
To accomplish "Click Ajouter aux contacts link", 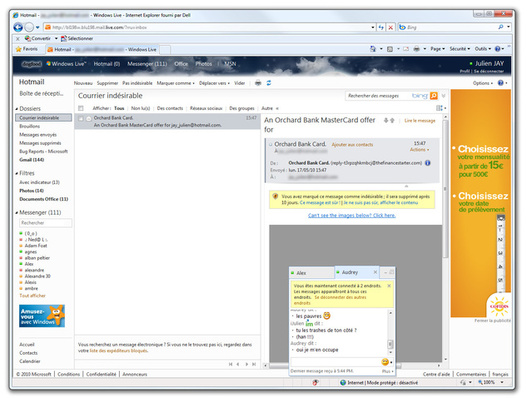I will [x=352, y=145].
